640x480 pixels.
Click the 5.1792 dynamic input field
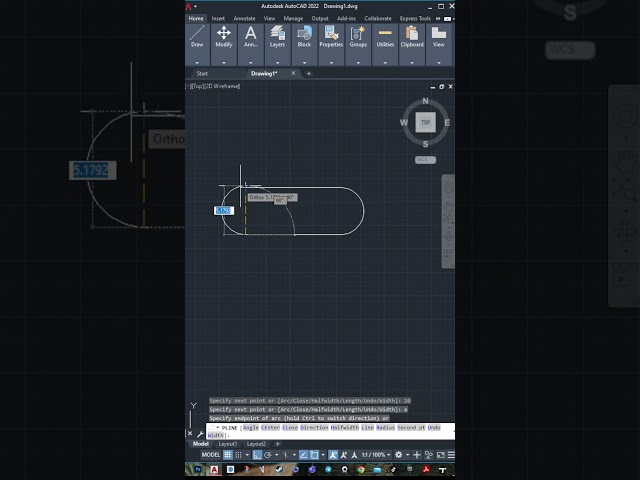coord(224,211)
